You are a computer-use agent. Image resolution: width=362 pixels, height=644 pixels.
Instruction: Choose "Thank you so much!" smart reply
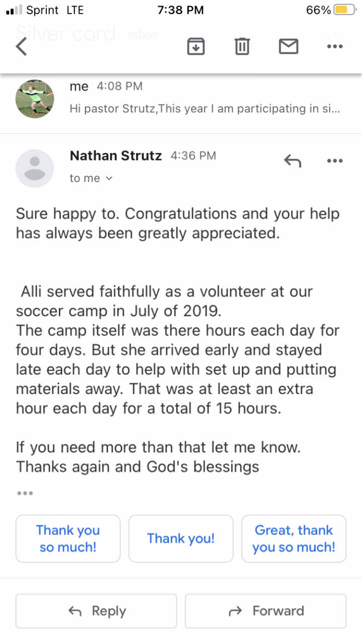coord(68,538)
